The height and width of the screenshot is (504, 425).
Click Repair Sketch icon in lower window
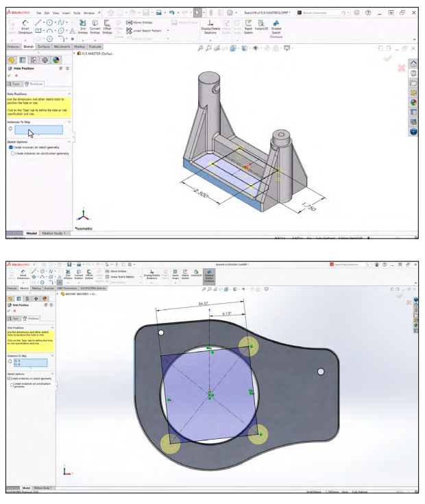tap(183, 276)
